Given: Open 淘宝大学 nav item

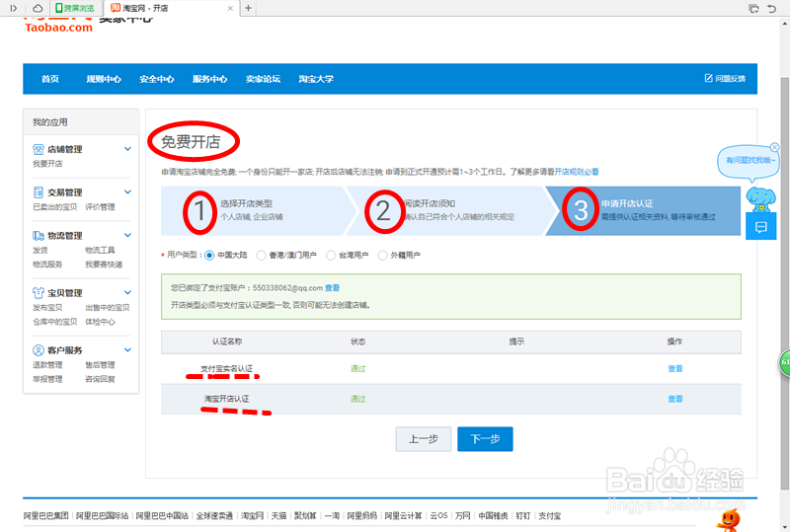Looking at the screenshot, I should coord(316,79).
